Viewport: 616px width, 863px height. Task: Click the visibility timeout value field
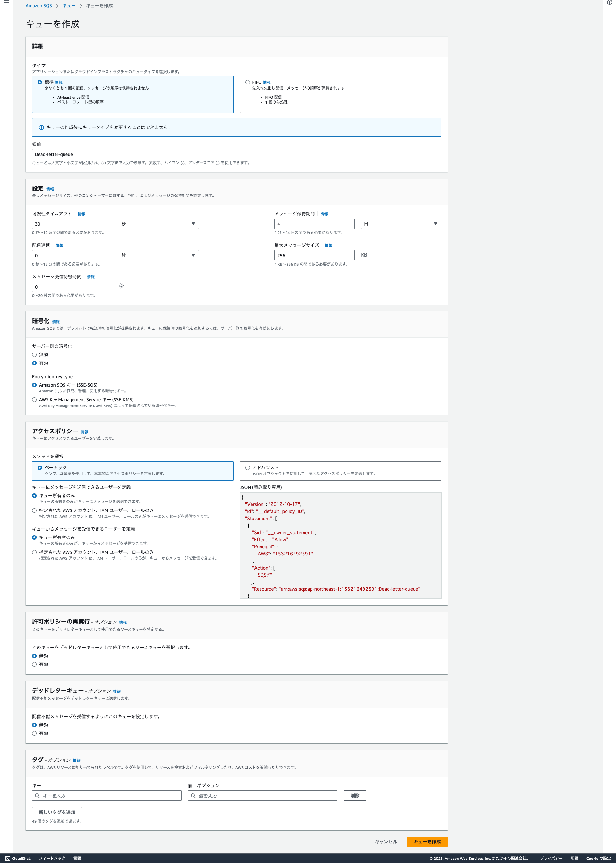(72, 224)
